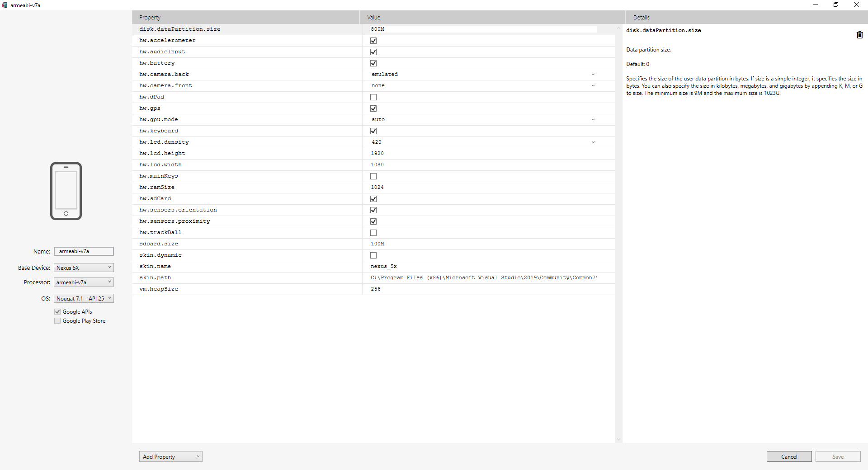This screenshot has width=868, height=470.
Task: Open OS Nougat 7.1 dropdown
Action: click(84, 298)
